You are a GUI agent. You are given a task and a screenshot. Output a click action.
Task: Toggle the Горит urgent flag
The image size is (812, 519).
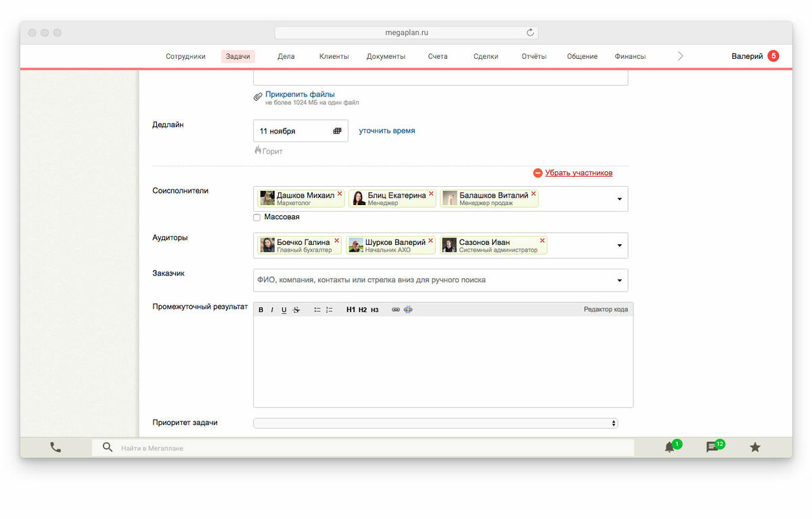click(x=269, y=151)
